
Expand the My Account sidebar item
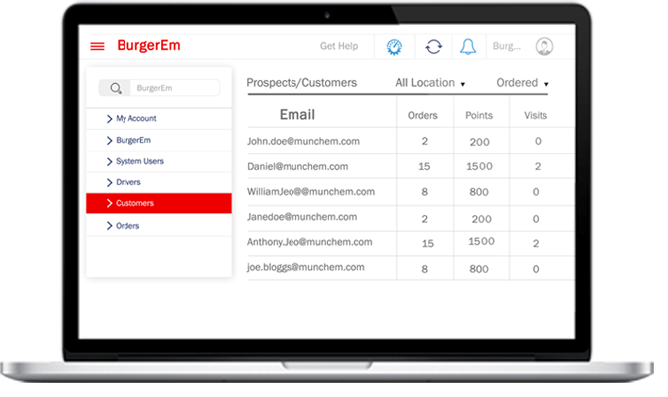coord(159,118)
